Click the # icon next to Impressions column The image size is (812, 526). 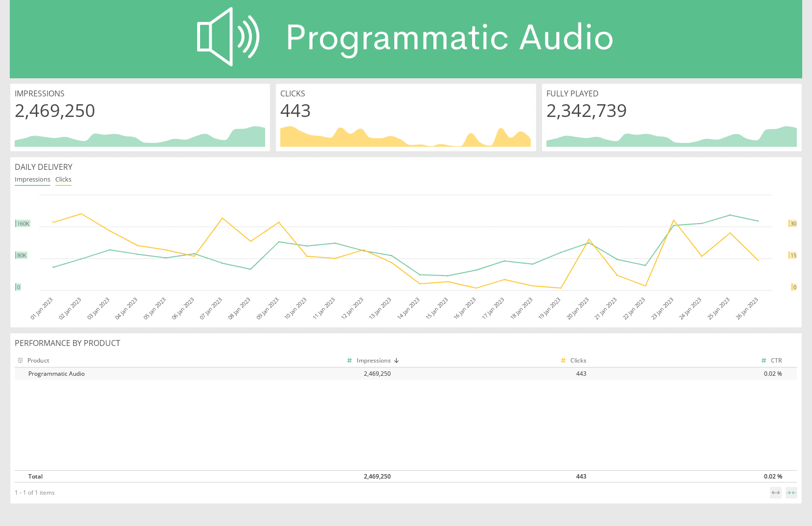coord(349,360)
